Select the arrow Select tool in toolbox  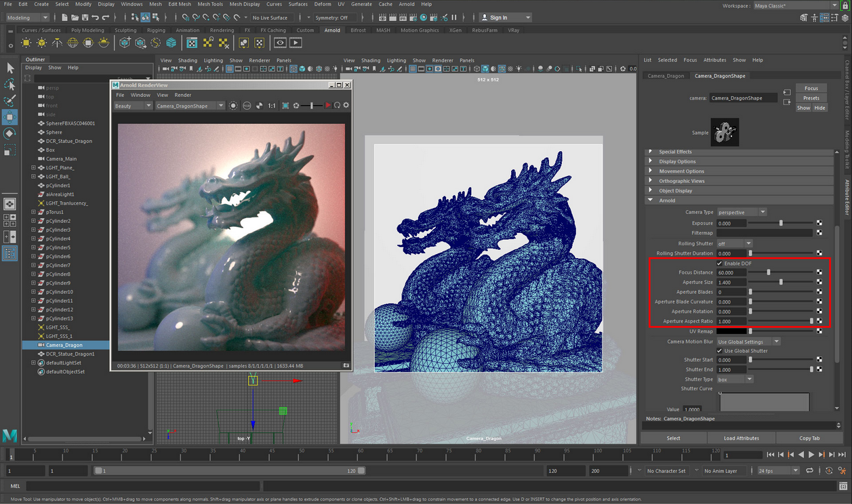click(9, 68)
